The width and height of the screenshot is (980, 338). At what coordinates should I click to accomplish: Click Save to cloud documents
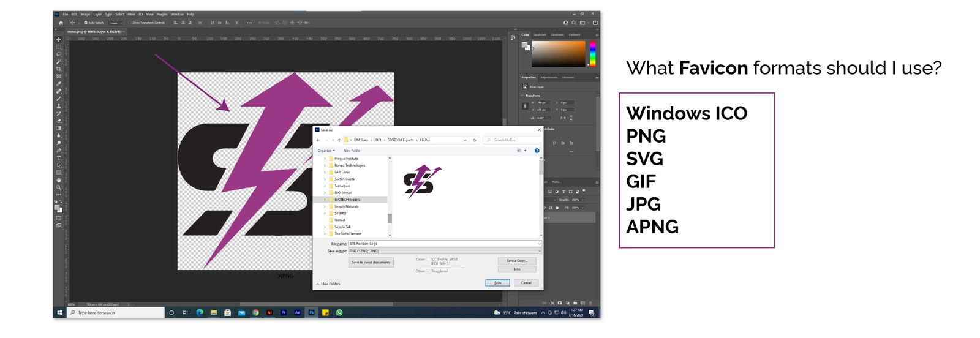point(371,262)
